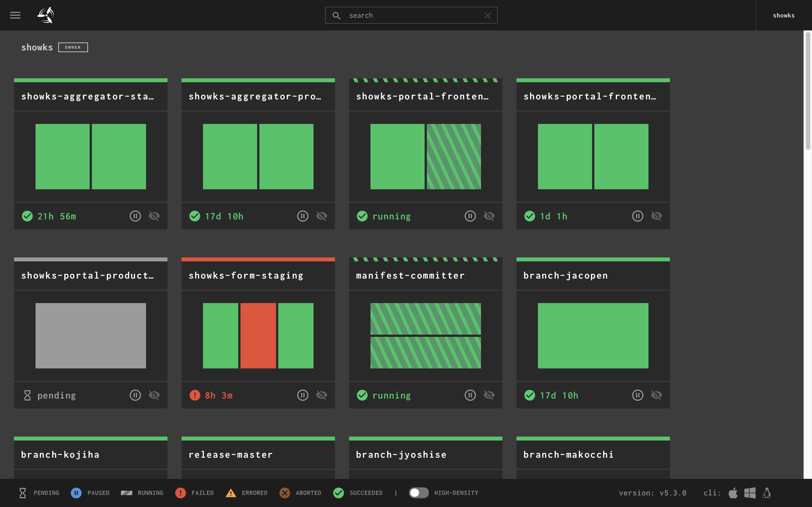The width and height of the screenshot is (812, 507).
Task: Download CLI for Linux
Action: [767, 493]
